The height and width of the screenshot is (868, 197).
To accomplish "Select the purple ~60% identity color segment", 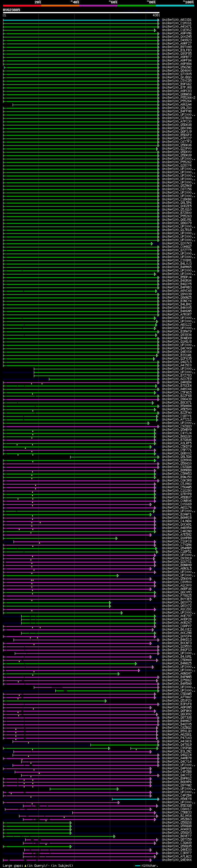I will click(x=98, y=6).
